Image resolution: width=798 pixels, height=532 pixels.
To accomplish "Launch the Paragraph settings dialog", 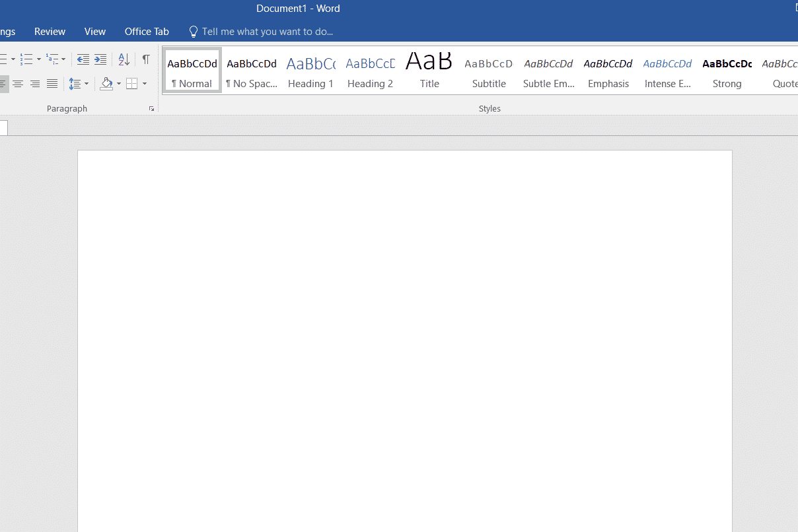I will point(152,109).
